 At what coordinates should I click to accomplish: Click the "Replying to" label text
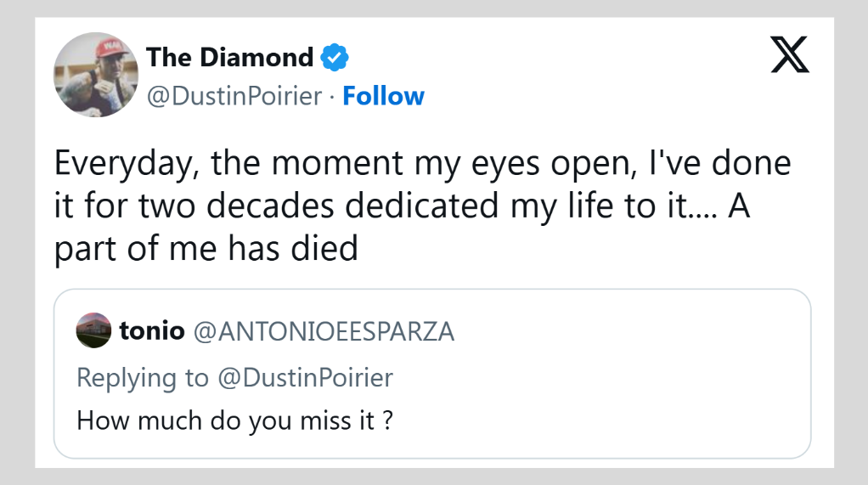click(x=143, y=377)
